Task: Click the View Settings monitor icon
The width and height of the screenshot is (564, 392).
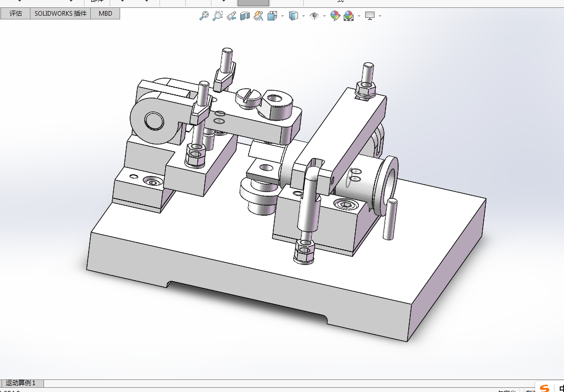Action: click(x=370, y=16)
